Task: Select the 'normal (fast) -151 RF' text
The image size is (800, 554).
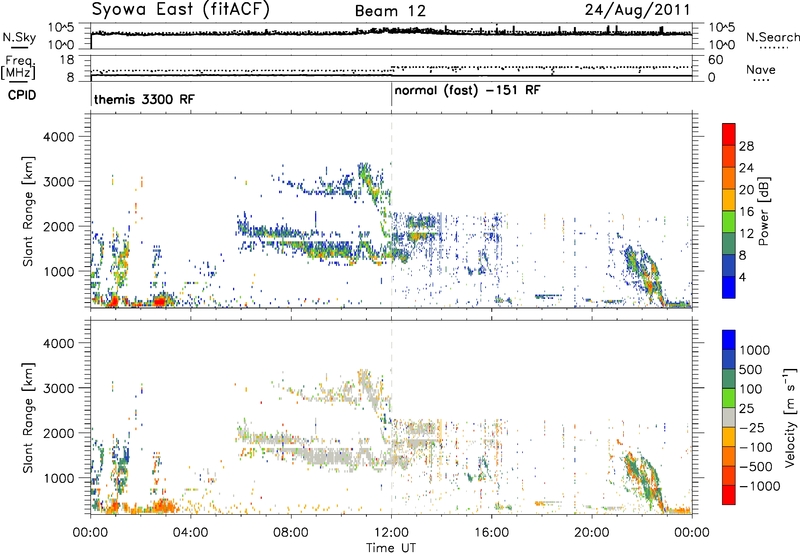Action: click(467, 91)
